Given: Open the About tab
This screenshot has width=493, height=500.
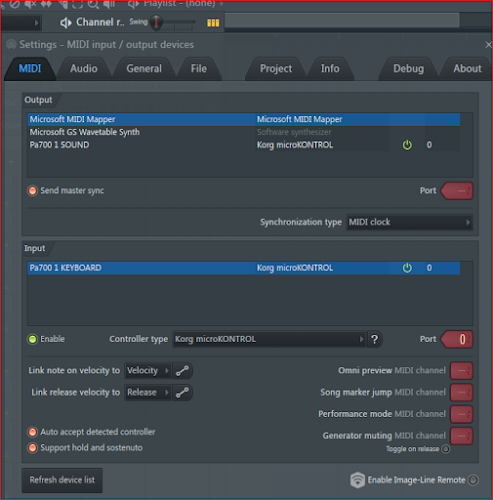Looking at the screenshot, I should click(x=467, y=69).
